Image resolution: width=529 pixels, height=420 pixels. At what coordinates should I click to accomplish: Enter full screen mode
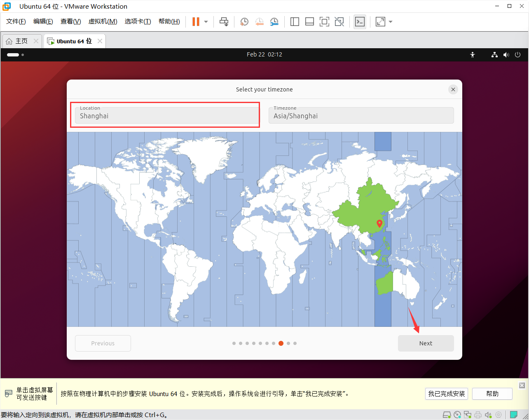(324, 22)
